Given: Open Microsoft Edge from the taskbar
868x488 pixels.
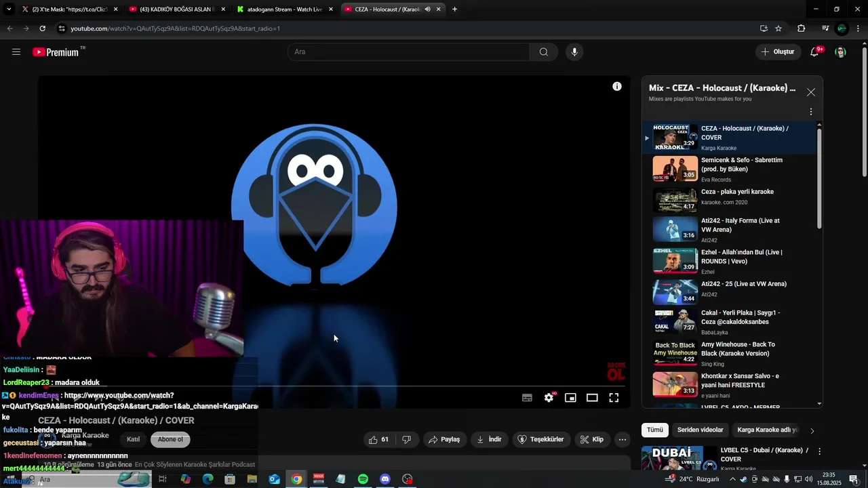Looking at the screenshot, I should pos(208,479).
